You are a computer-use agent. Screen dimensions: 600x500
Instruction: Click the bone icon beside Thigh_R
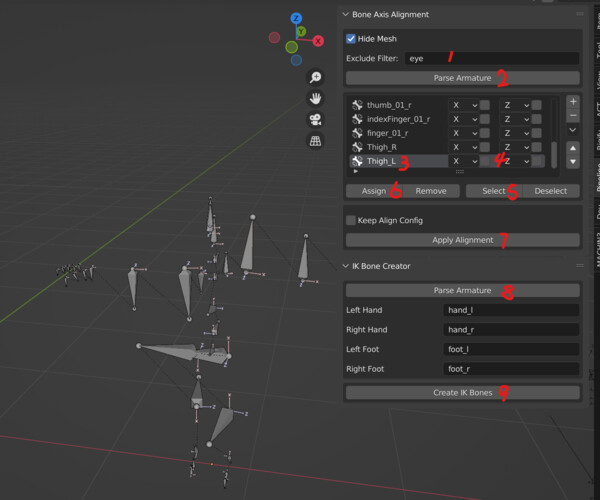tap(357, 147)
